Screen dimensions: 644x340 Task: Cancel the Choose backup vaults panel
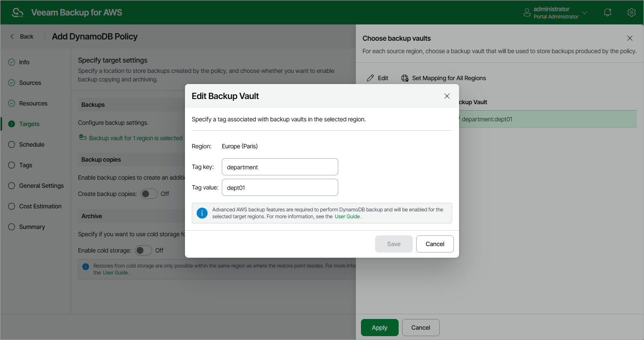point(421,328)
